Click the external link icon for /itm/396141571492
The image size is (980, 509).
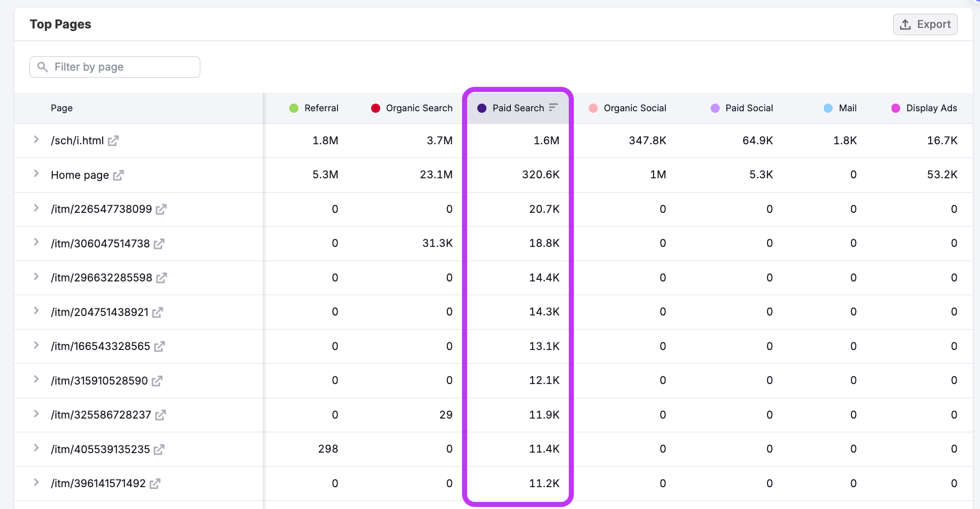click(156, 484)
